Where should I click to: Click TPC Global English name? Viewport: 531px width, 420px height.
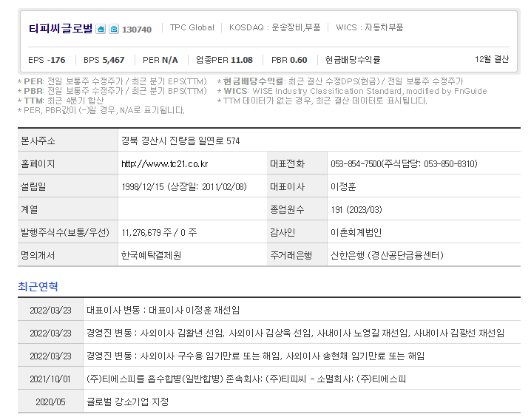point(192,27)
